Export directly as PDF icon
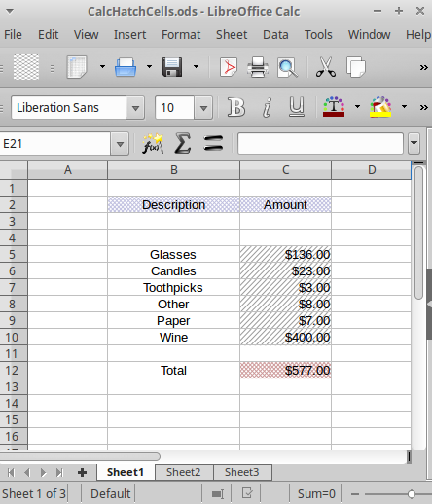The height and width of the screenshot is (504, 432). [229, 67]
